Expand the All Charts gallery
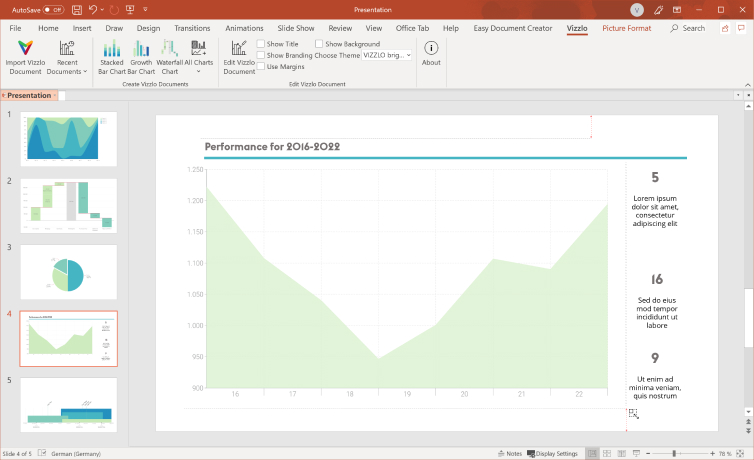 (x=199, y=58)
